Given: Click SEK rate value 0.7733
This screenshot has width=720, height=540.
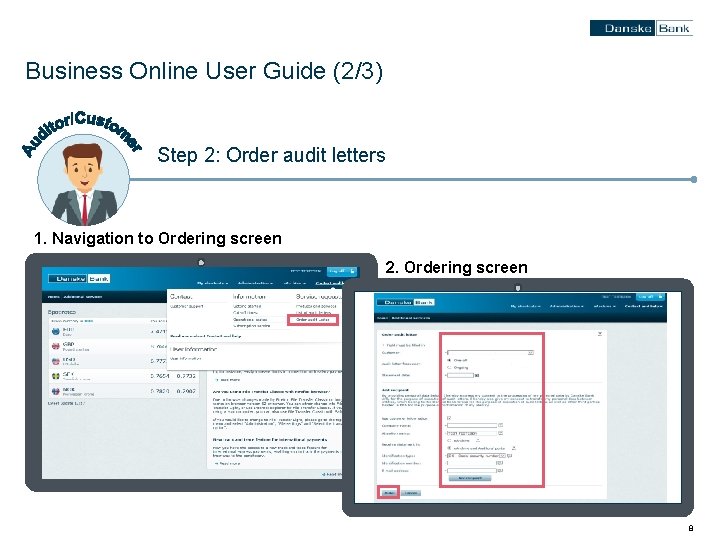Looking at the screenshot, I should click(186, 376).
